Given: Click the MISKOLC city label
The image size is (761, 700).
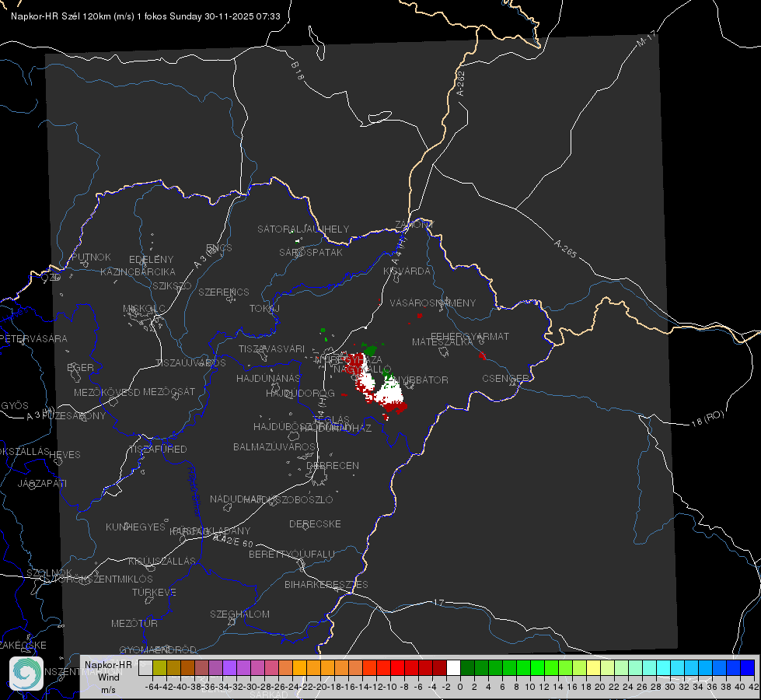Looking at the screenshot, I should [x=144, y=309].
